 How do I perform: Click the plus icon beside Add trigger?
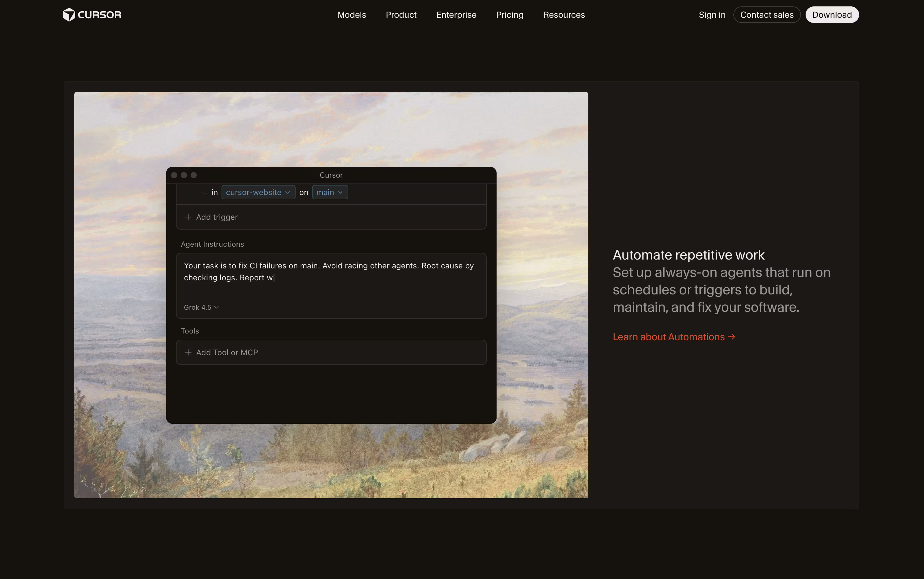click(188, 217)
